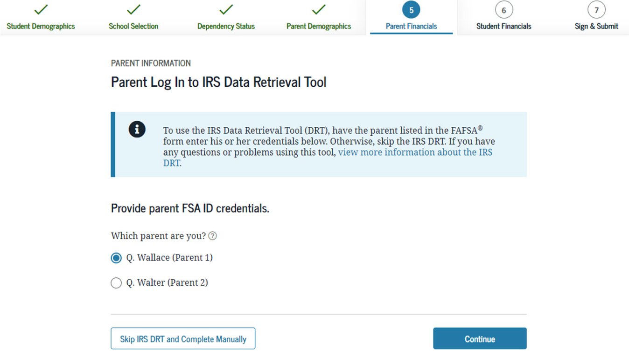Click the info icon in the blue notice
Viewport: 629px width, 364px height.
pyautogui.click(x=137, y=129)
